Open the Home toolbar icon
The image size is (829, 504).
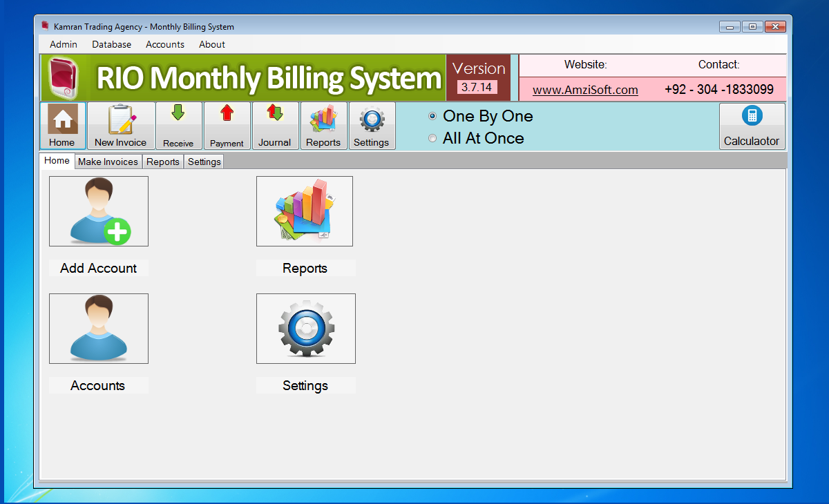coord(62,125)
